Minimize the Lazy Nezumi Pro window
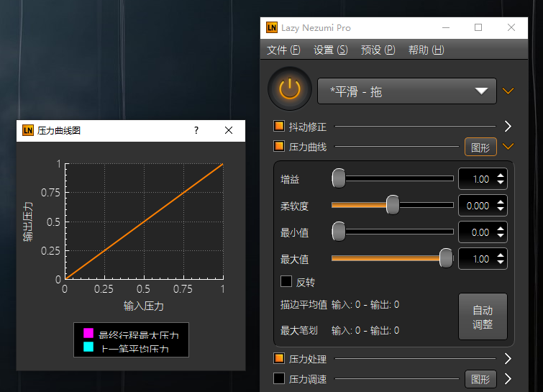 pos(446,28)
